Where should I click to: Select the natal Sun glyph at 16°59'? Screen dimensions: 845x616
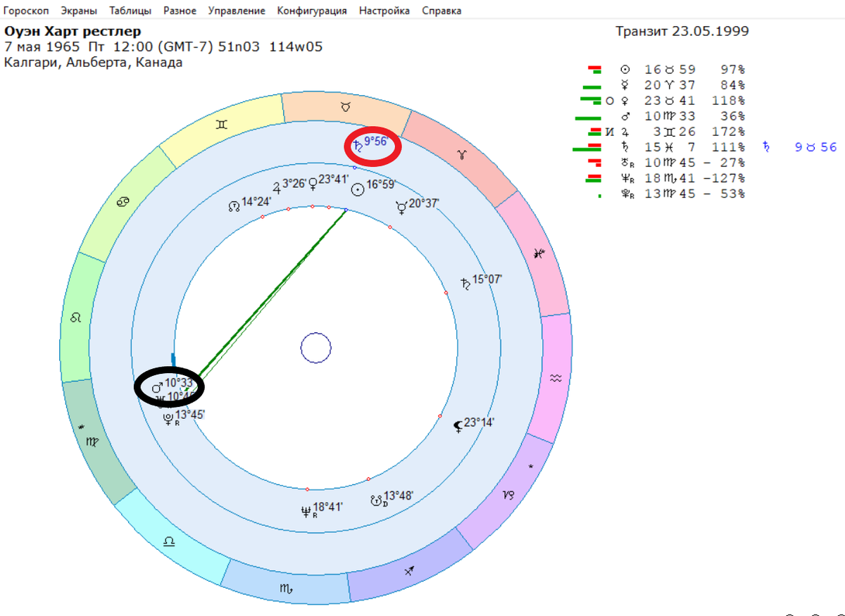[x=358, y=189]
